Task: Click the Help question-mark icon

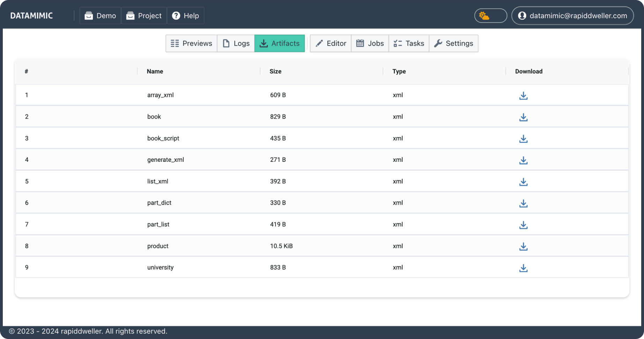Action: (x=176, y=15)
